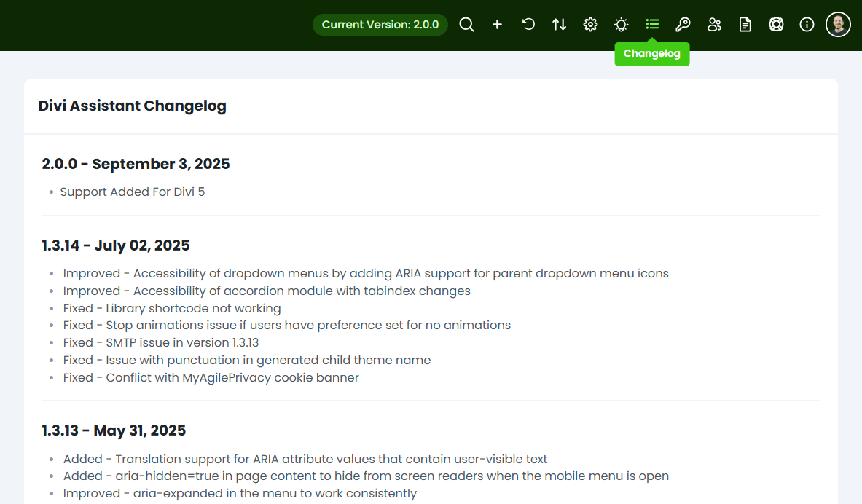862x504 pixels.
Task: Click the 2.0.0 - September 3, 2025 heading
Action: [136, 164]
